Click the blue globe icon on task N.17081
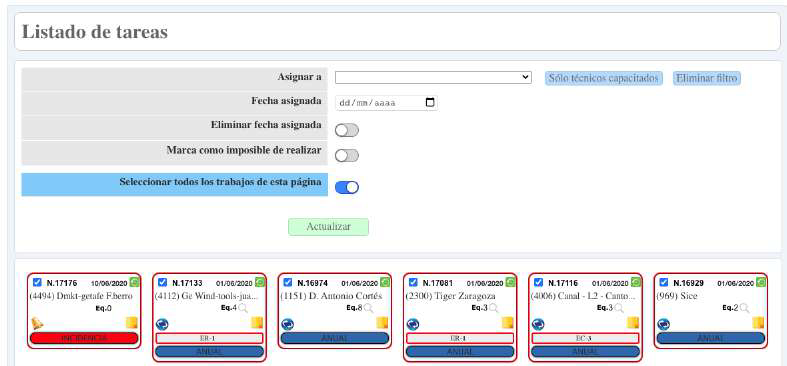The width and height of the screenshot is (787, 366). (413, 324)
